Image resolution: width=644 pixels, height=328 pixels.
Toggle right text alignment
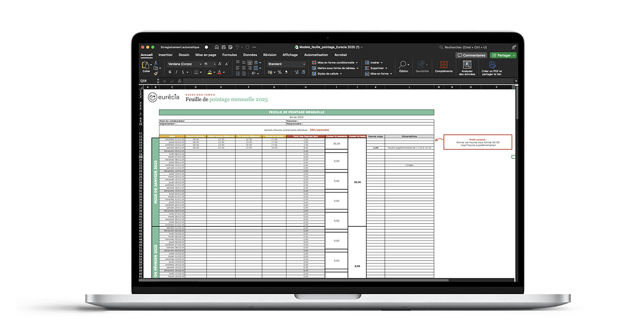(x=250, y=68)
